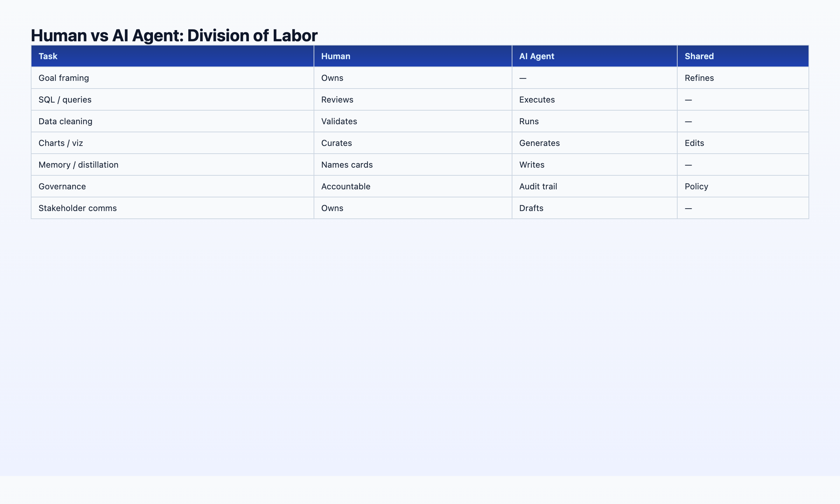This screenshot has width=840, height=504.
Task: Click 'Refines' in the Shared column
Action: 743,78
